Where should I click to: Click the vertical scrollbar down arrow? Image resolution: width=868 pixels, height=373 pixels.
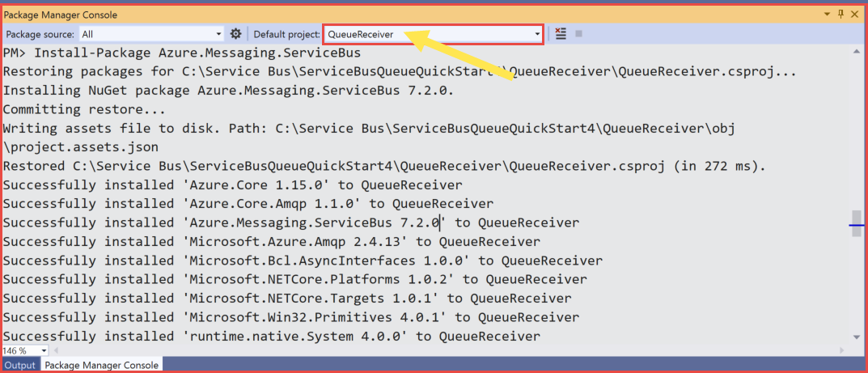pos(857,337)
